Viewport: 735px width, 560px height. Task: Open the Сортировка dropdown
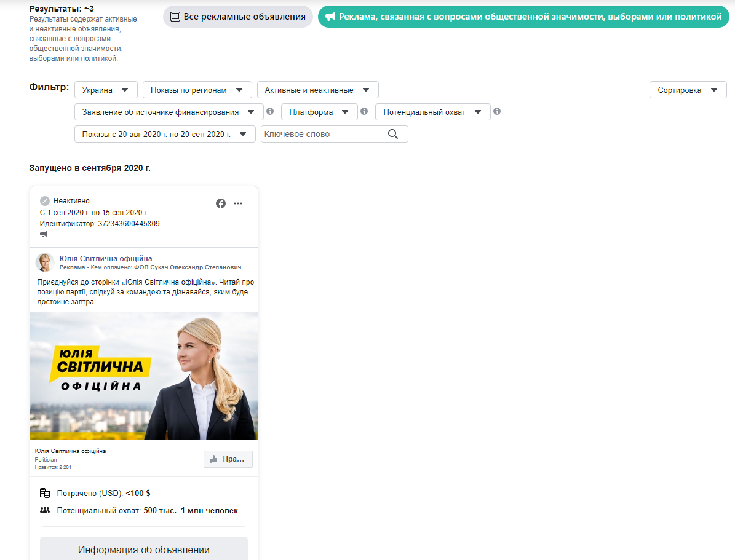688,90
